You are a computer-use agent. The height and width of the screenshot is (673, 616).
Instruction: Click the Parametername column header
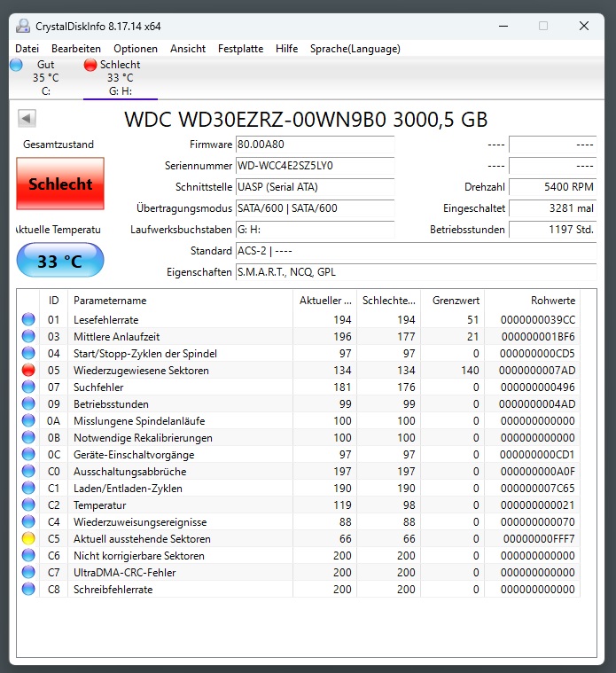coord(181,301)
